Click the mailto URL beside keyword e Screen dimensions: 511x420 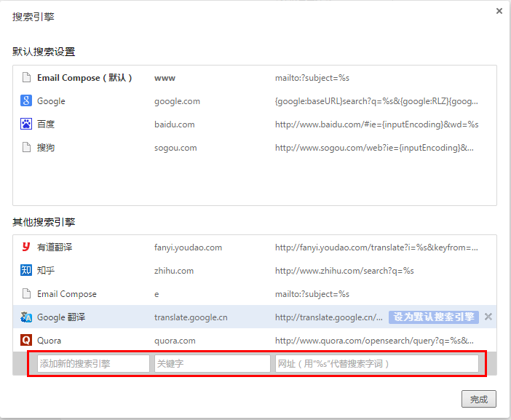(312, 294)
